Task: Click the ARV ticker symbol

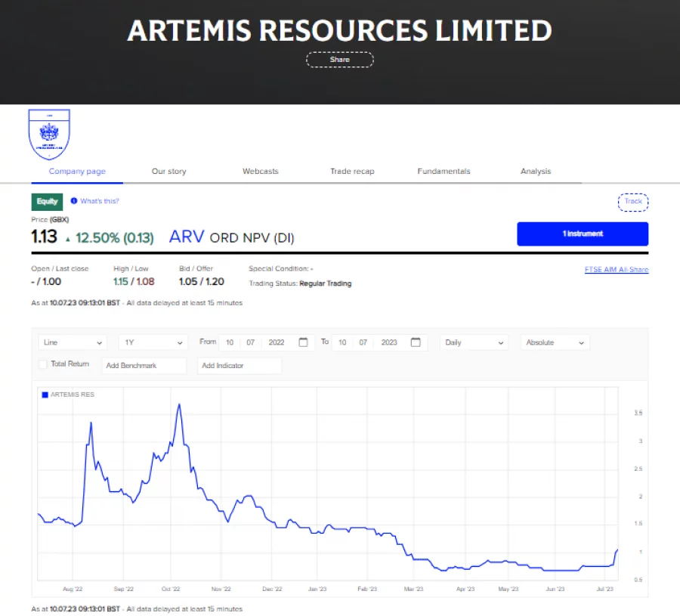Action: click(187, 237)
